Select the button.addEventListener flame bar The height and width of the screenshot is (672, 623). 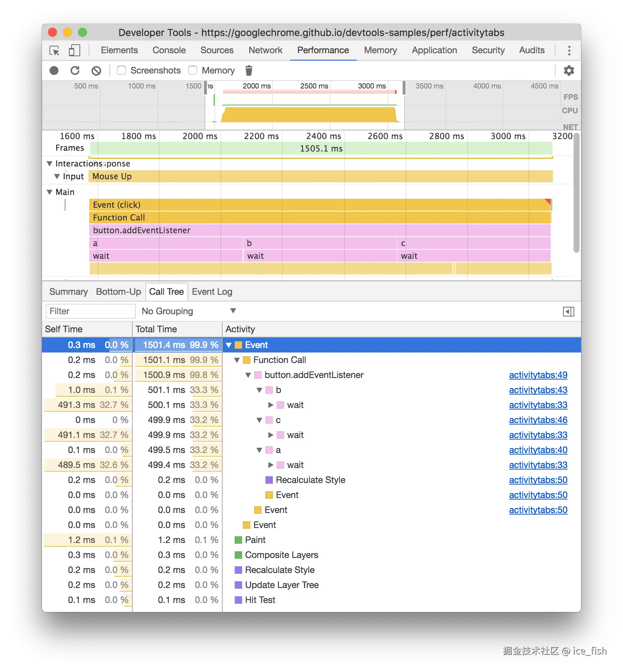click(320, 230)
